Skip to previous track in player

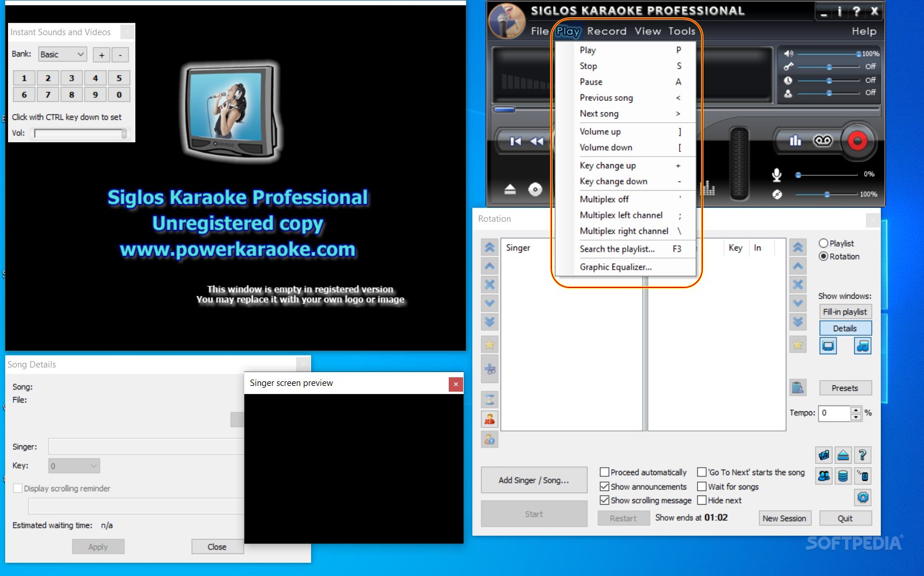pos(516,141)
